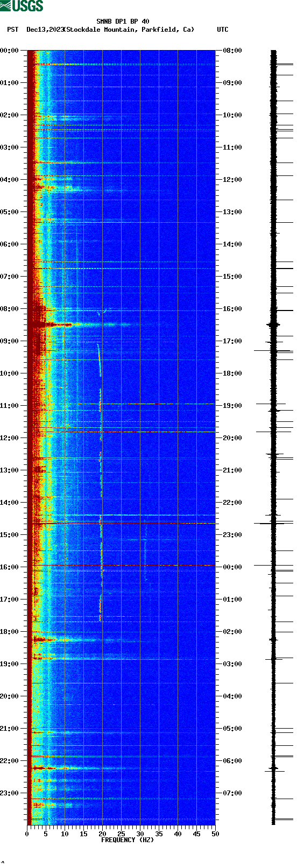
Task: Click the UTC time label '16:00'
Action: coord(232,309)
